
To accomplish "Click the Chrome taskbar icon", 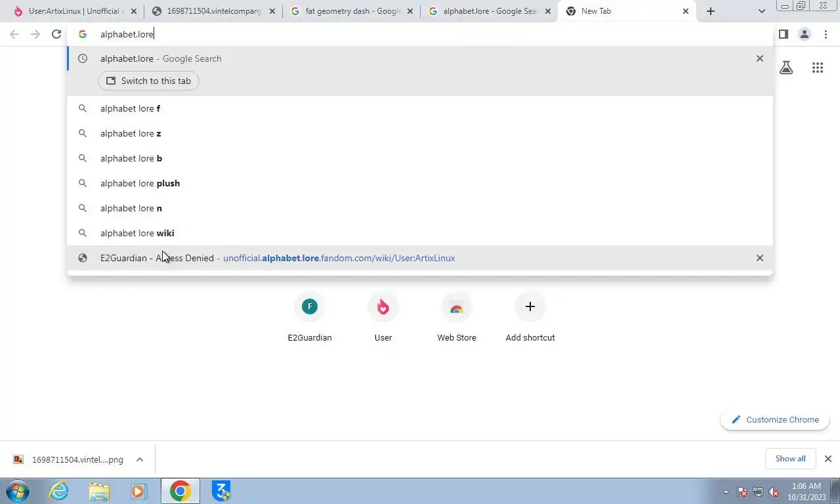I will click(180, 491).
